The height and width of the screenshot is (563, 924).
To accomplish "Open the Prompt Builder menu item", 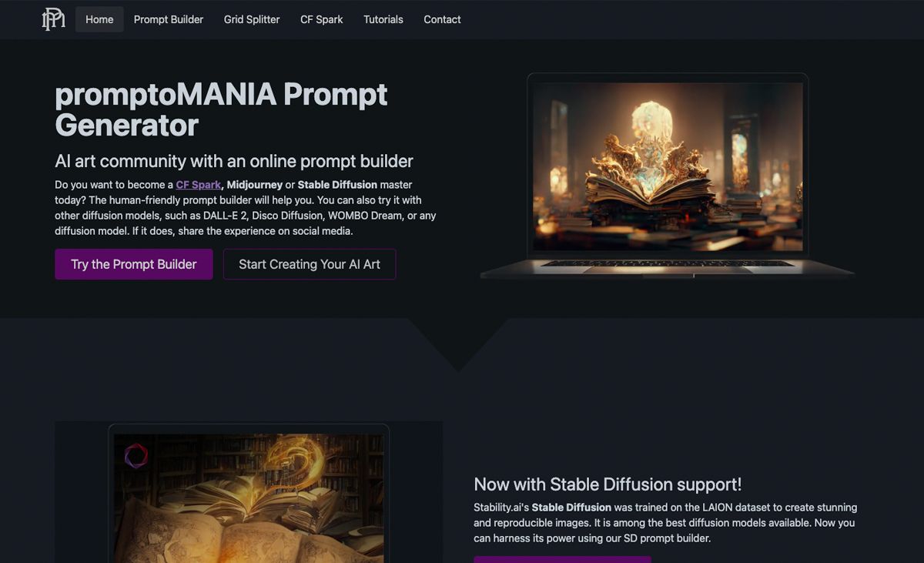I will (169, 19).
